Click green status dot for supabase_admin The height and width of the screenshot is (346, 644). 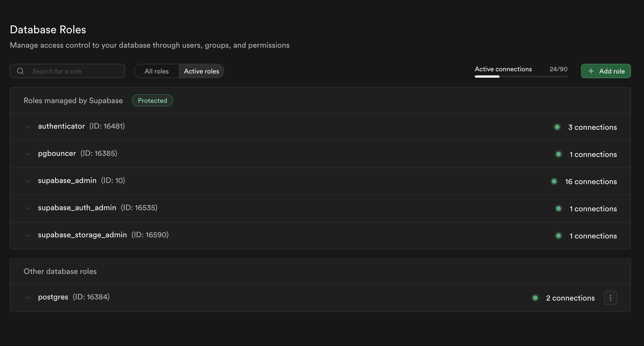point(554,181)
